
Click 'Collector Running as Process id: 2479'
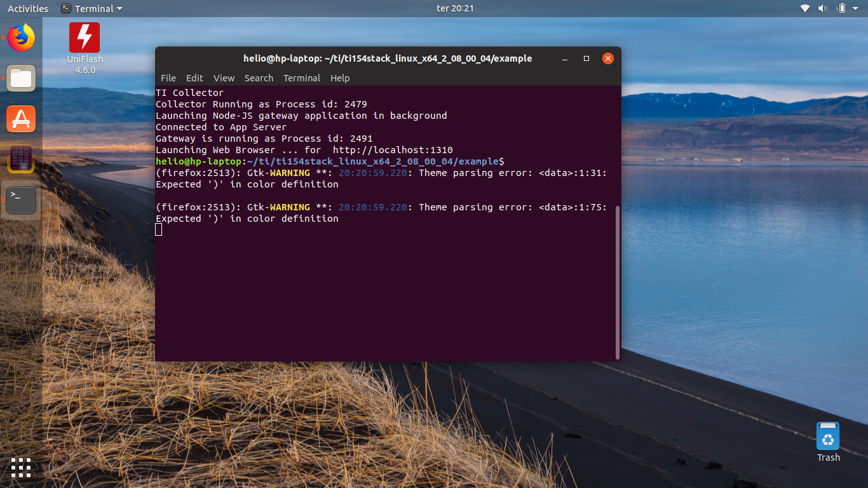261,104
